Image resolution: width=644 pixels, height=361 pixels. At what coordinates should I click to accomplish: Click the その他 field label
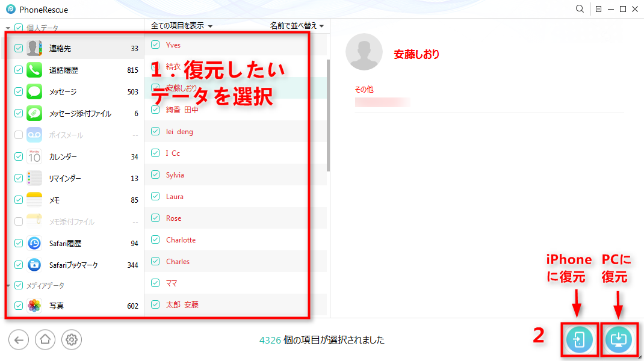click(x=364, y=89)
